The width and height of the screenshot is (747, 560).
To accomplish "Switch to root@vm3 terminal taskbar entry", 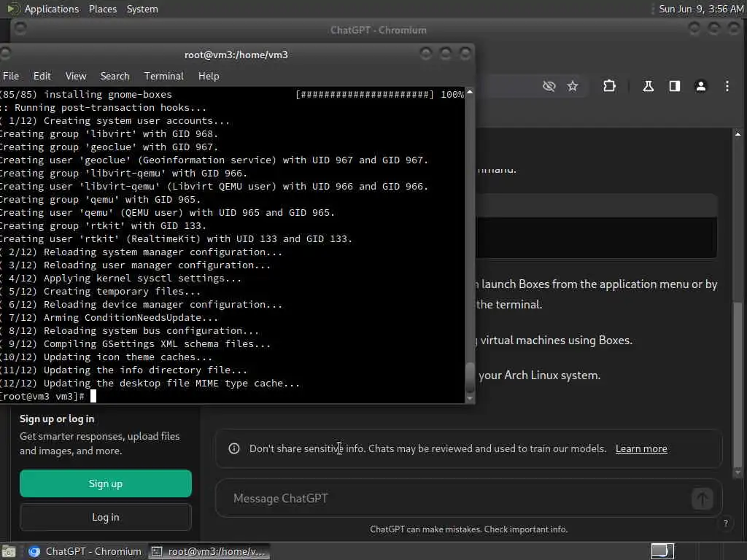I will click(x=208, y=551).
